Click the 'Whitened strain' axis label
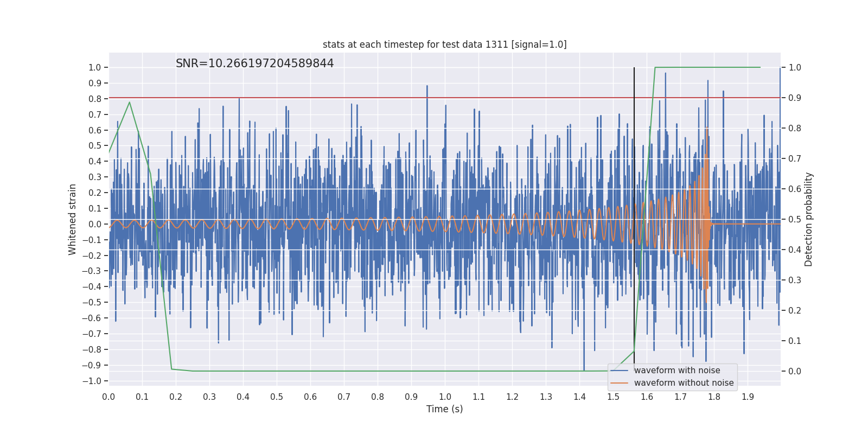Image resolution: width=868 pixels, height=434 pixels. [x=73, y=219]
